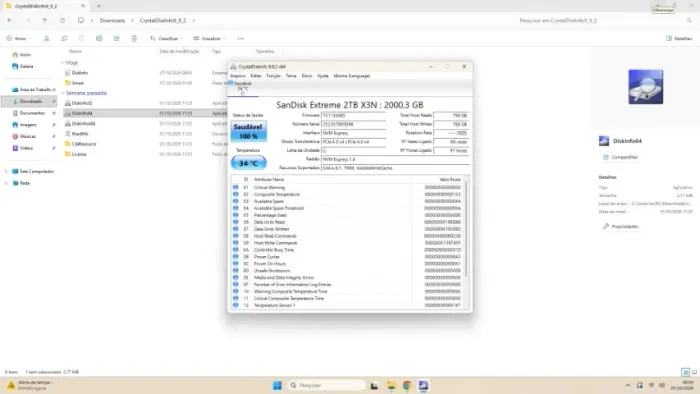
Task: Open Imagens in the Explorer sidebar
Action: (25, 124)
